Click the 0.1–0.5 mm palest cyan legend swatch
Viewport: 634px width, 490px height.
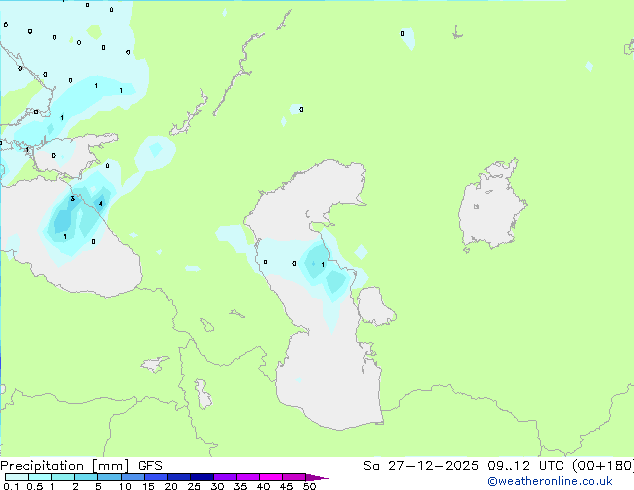click(x=17, y=477)
